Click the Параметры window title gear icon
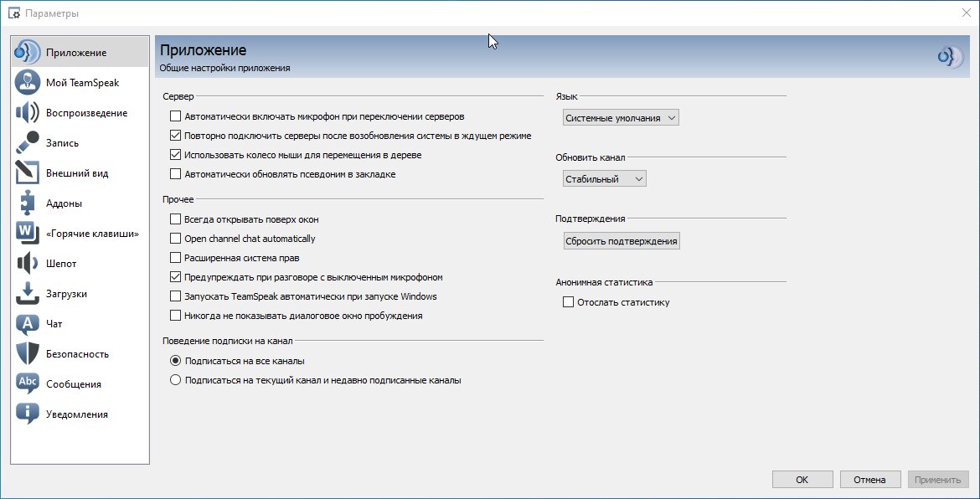Screen dimensions: 980x499 point(13,13)
